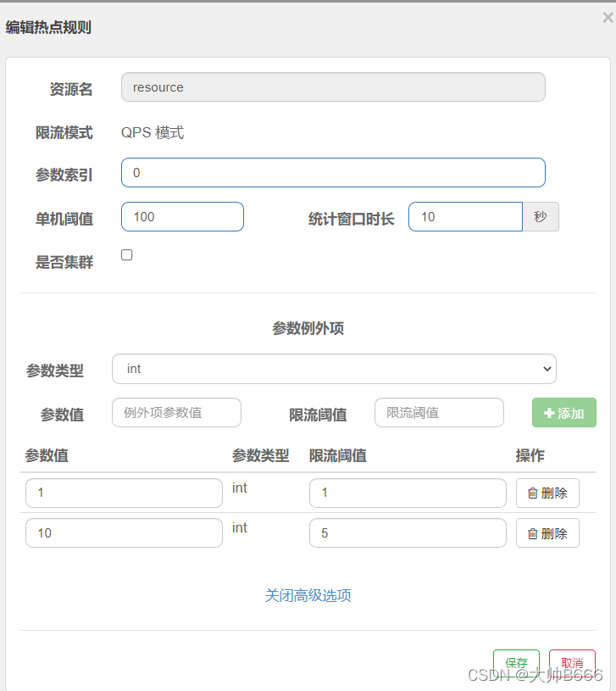
Task: Click the 保存 save button
Action: coord(516,662)
